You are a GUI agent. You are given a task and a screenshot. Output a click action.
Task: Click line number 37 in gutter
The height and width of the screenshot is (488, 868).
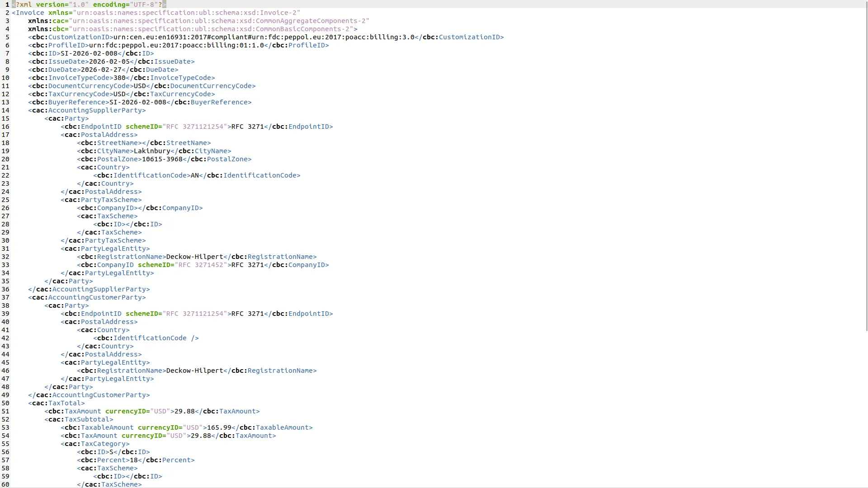tap(5, 297)
